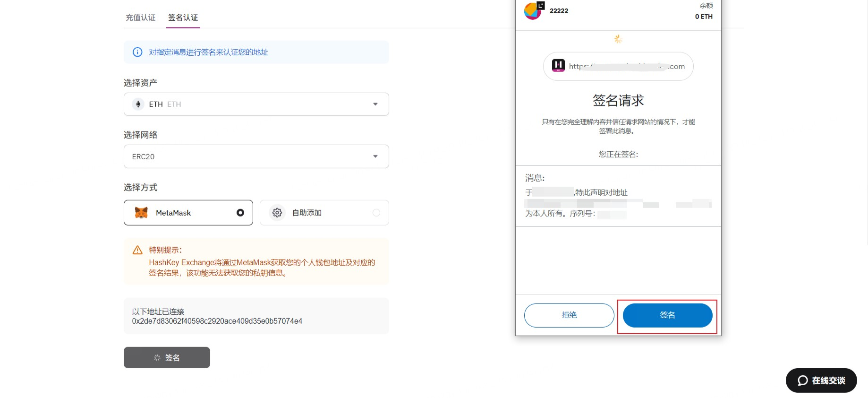Click the chat bubble icon

[x=803, y=381]
